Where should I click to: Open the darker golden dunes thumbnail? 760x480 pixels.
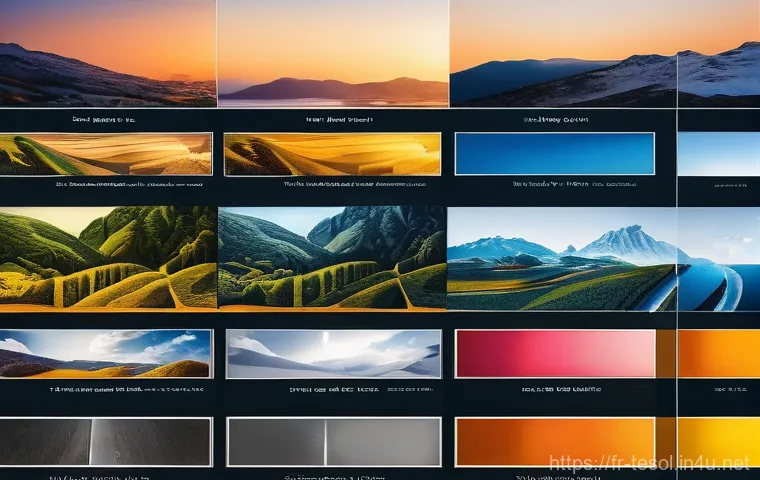(329, 154)
